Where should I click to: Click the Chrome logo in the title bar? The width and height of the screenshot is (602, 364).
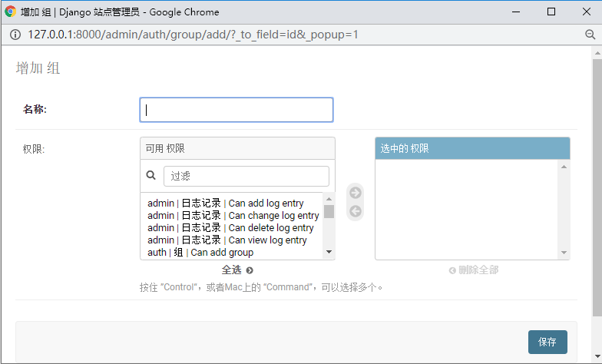(11, 12)
